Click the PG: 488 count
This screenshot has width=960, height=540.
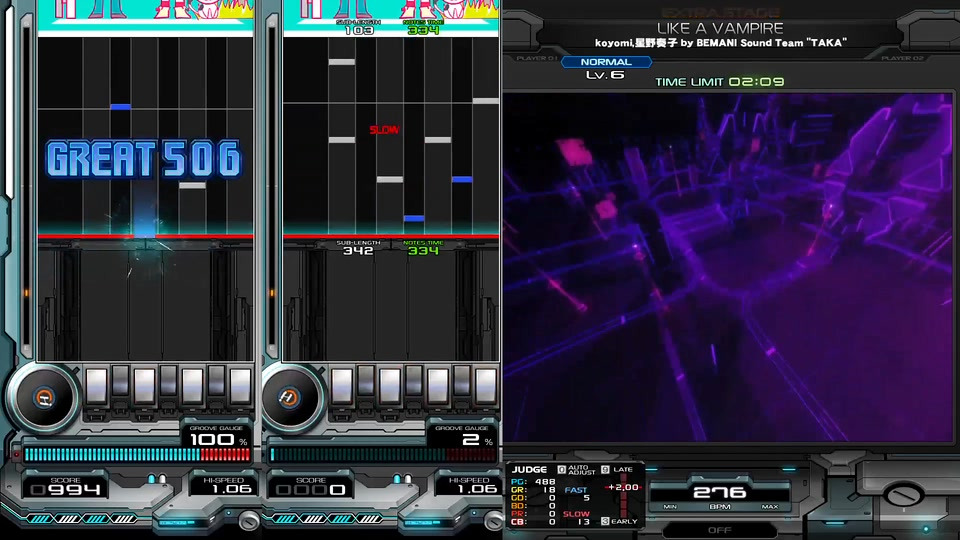[x=533, y=482]
